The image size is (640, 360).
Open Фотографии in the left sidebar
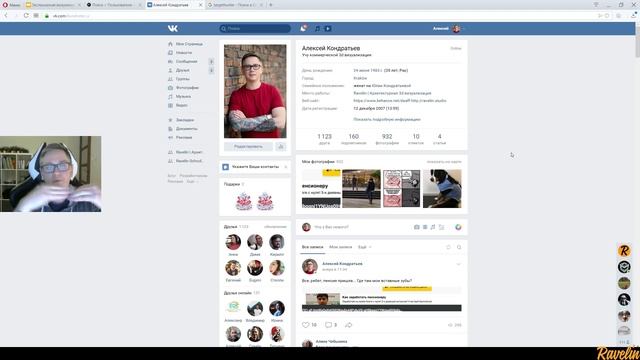(x=187, y=88)
